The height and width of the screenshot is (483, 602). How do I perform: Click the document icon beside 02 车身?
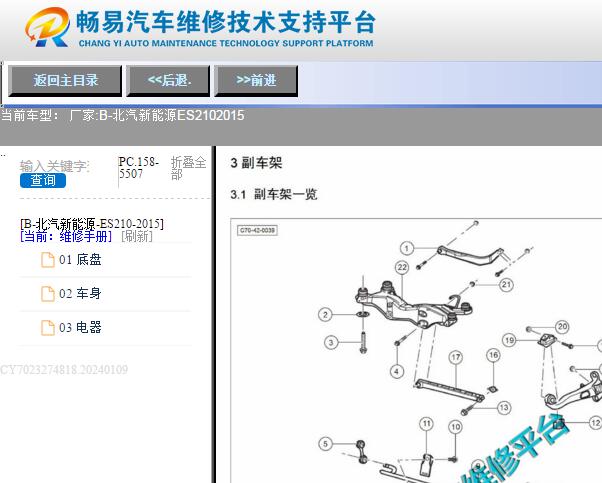pos(48,294)
